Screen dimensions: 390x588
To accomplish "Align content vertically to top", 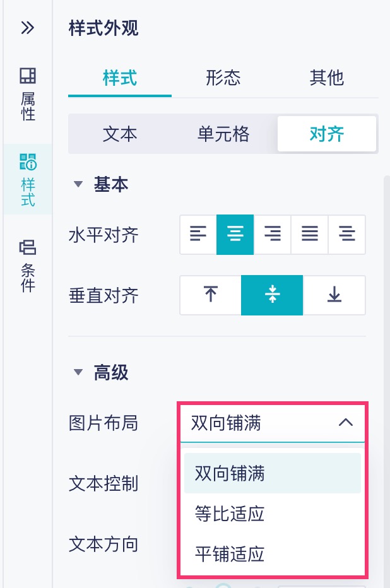I will [x=211, y=295].
